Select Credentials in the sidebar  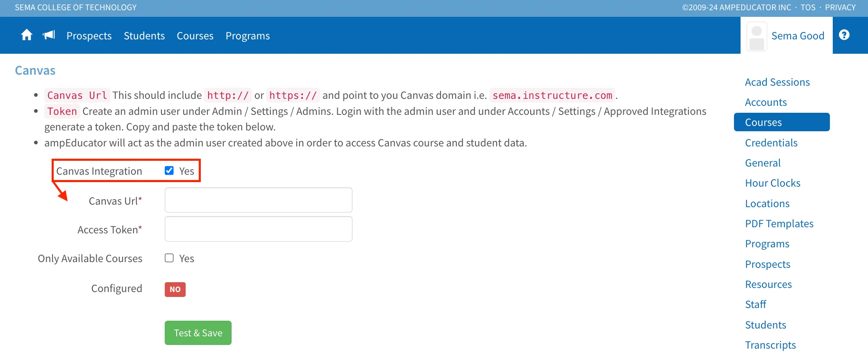(771, 143)
